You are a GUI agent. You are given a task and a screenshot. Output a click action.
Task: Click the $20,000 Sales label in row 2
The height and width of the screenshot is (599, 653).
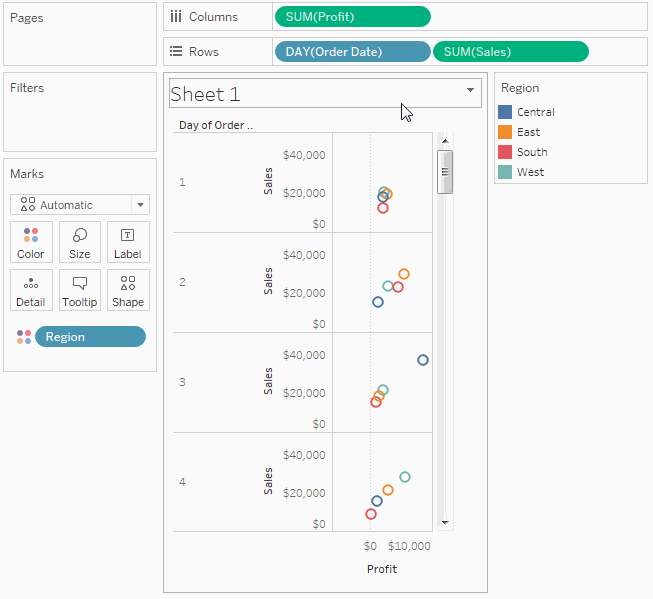pos(304,293)
